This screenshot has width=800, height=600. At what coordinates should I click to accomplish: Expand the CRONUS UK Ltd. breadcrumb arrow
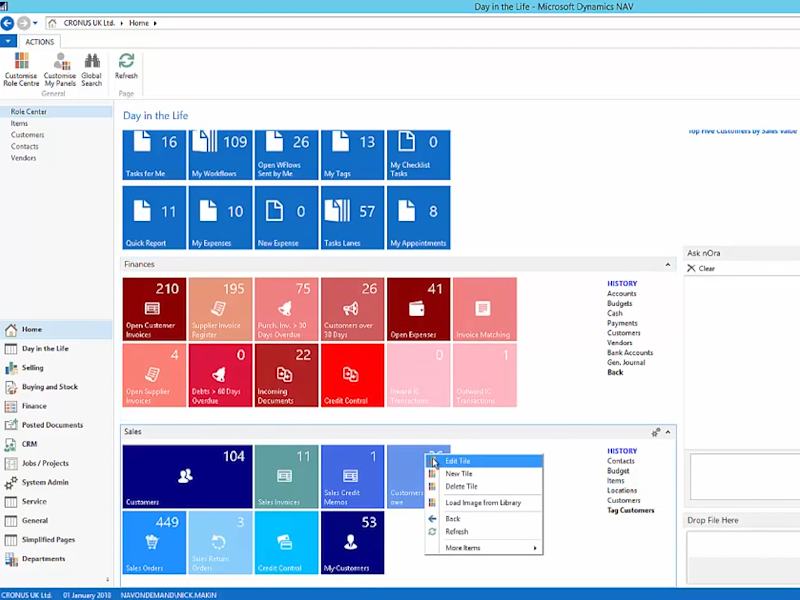pyautogui.click(x=122, y=23)
